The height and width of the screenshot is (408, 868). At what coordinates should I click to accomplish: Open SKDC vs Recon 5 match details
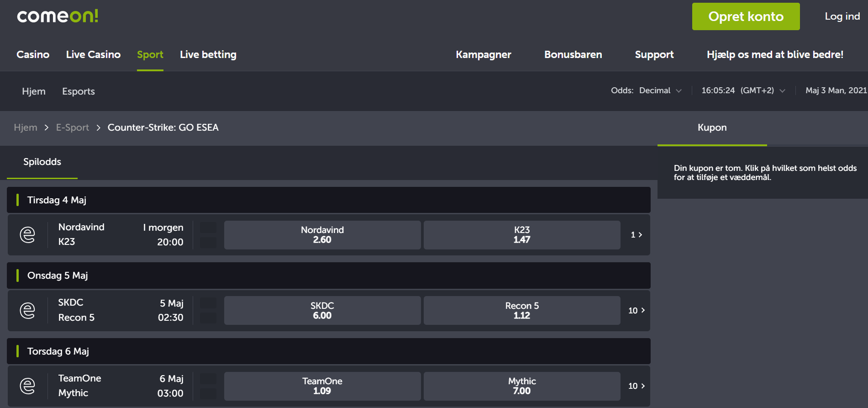click(x=121, y=310)
